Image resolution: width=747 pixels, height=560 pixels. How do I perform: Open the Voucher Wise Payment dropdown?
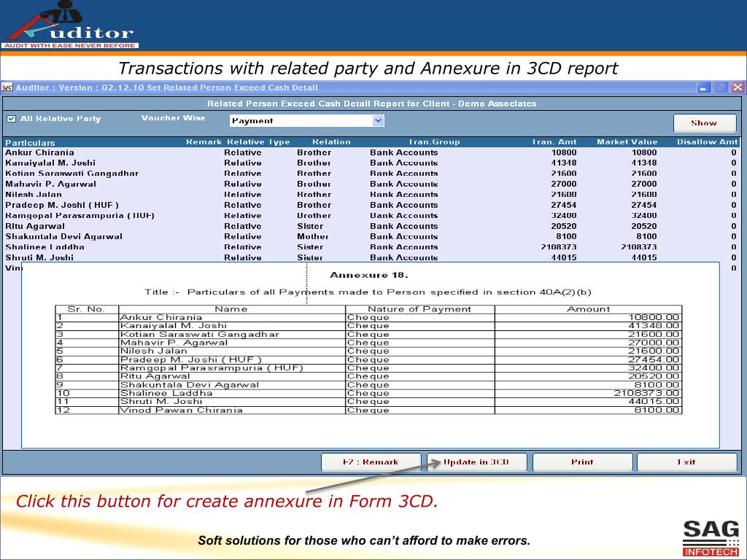click(x=379, y=120)
